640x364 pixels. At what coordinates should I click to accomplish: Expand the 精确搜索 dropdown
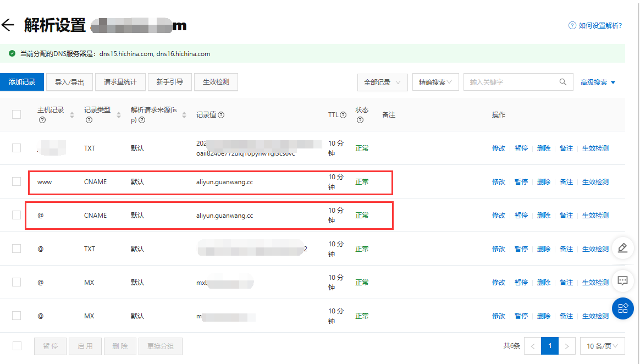tap(435, 82)
